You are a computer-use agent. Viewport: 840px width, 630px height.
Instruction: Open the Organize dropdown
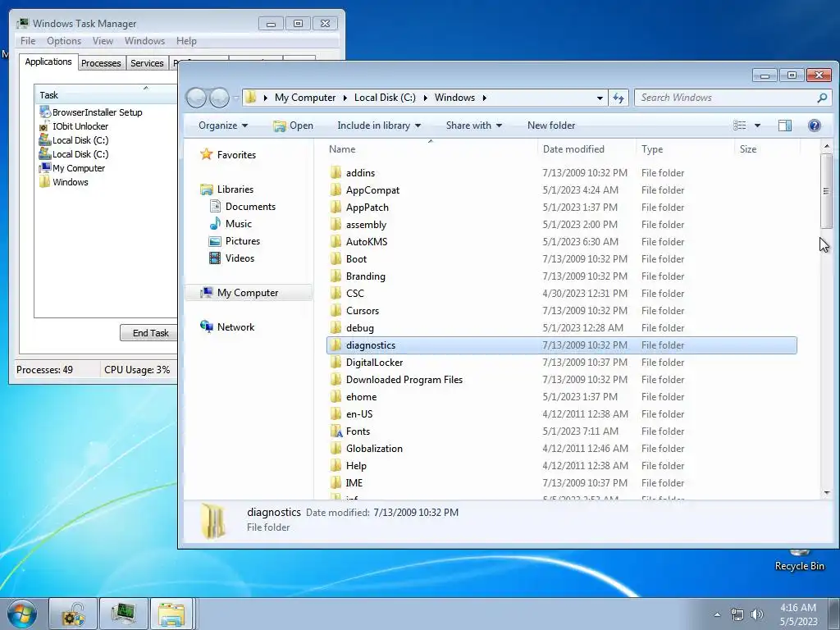click(223, 126)
